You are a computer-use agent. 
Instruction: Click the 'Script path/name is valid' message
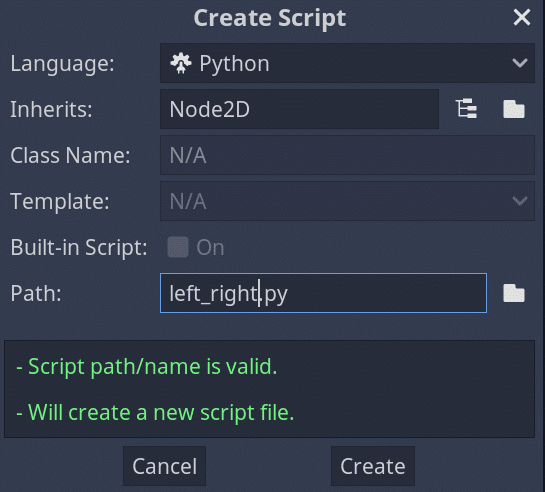coord(147,367)
